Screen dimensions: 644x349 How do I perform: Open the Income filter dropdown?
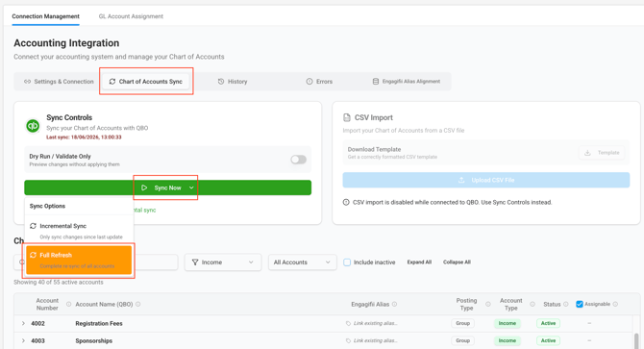(223, 262)
